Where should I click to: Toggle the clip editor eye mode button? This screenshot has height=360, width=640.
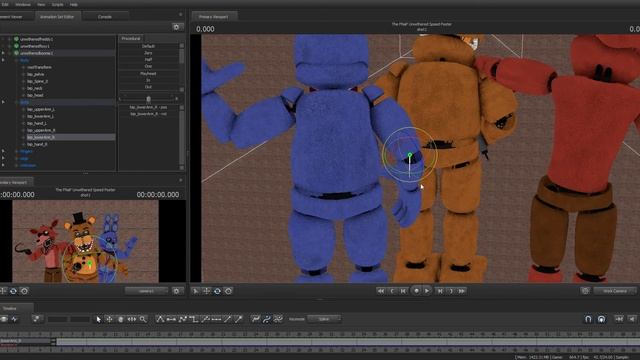pos(4,319)
